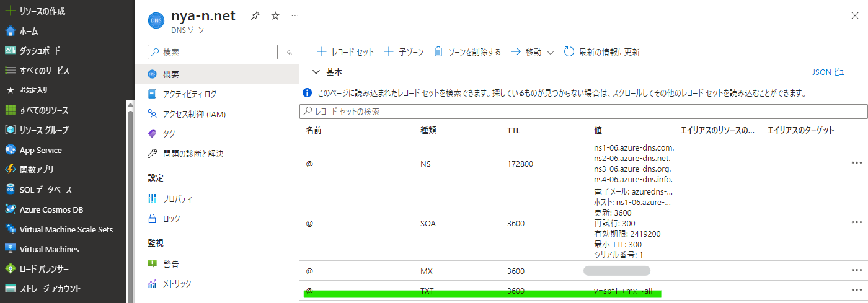
Task: Open the ellipsis menu for the TXT record
Action: coord(857,290)
